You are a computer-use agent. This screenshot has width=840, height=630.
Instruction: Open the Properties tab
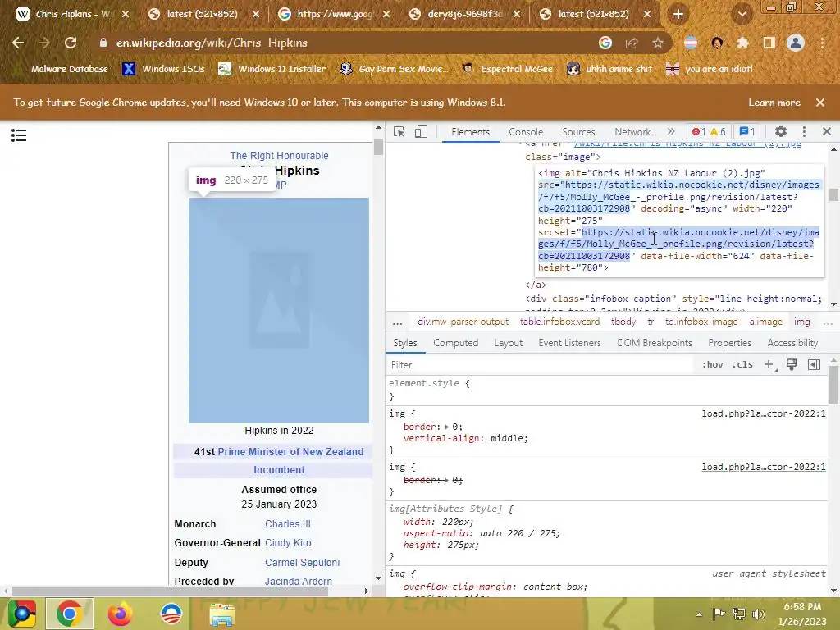[729, 343]
